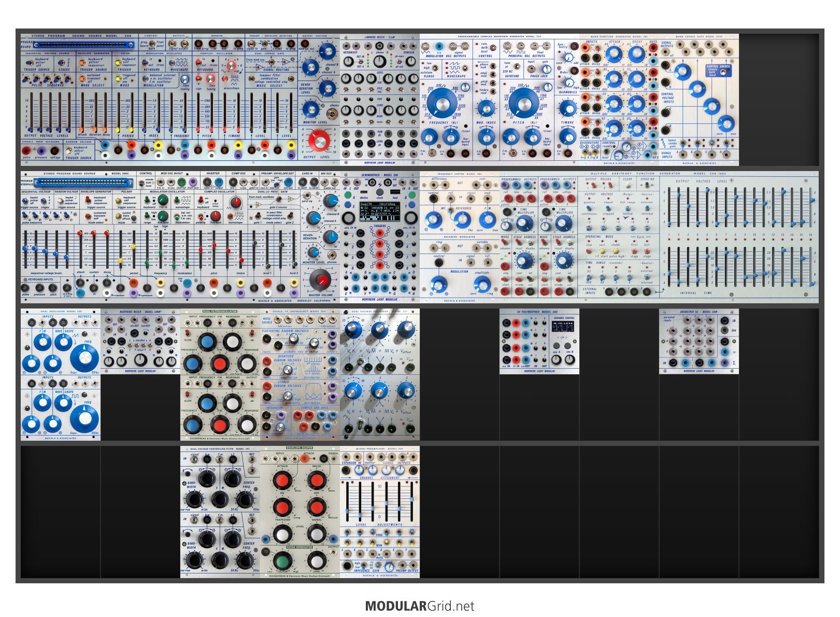Click the red Master Volume knob on 208C
This screenshot has height=617, width=840.
(321, 281)
